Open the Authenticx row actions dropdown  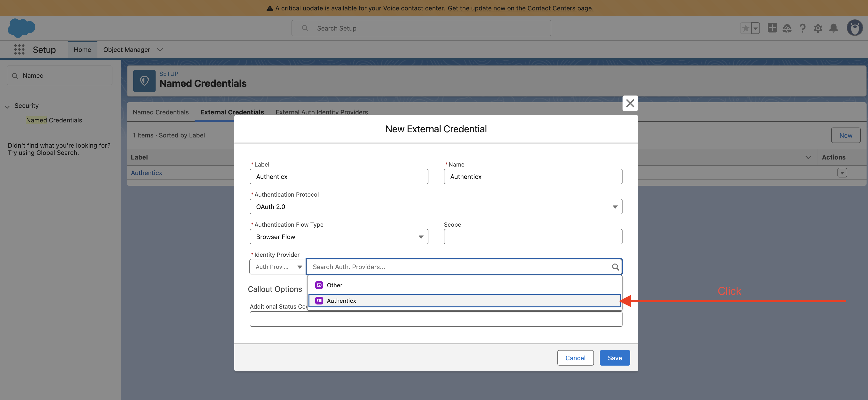tap(842, 173)
